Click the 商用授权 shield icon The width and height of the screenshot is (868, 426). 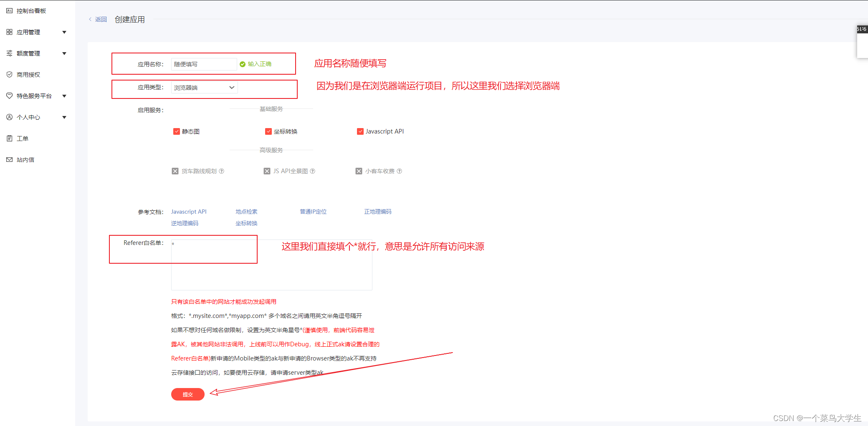tap(9, 75)
